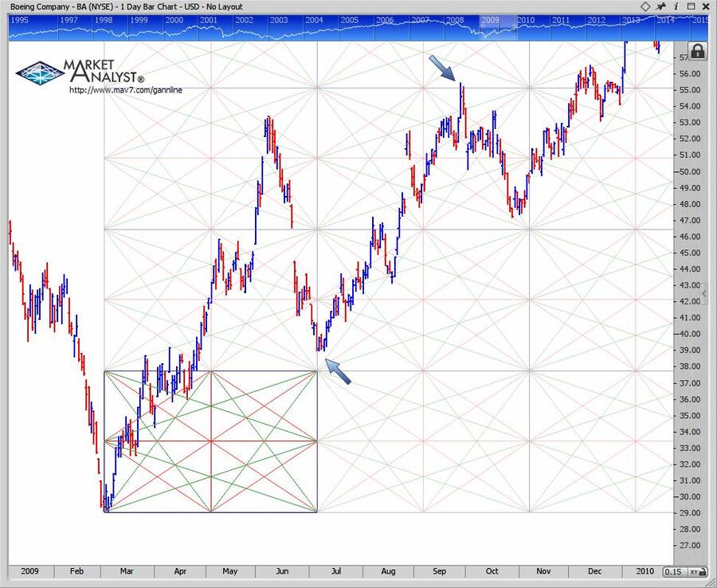This screenshot has width=717, height=588.
Task: Toggle the price scale padlock button
Action: click(x=697, y=52)
